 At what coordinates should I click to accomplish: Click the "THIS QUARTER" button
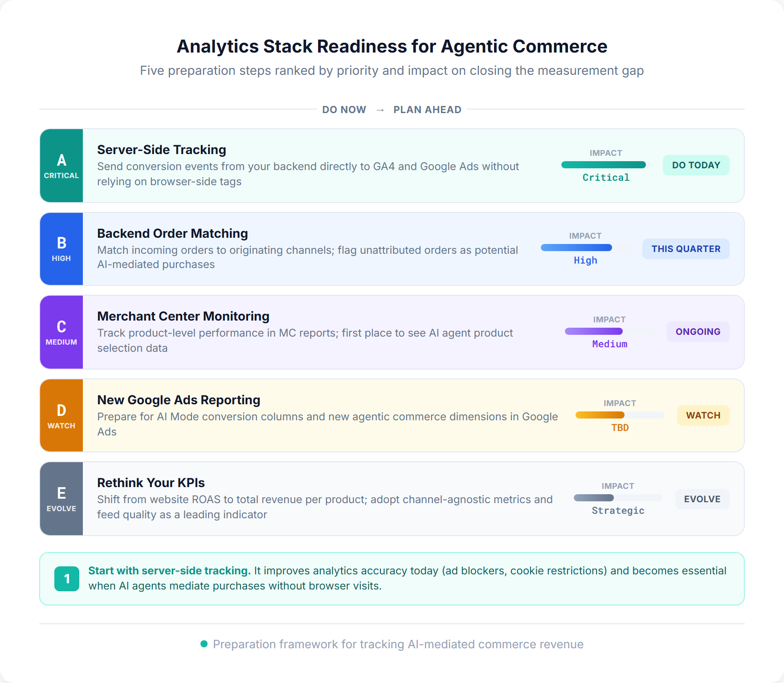click(686, 248)
